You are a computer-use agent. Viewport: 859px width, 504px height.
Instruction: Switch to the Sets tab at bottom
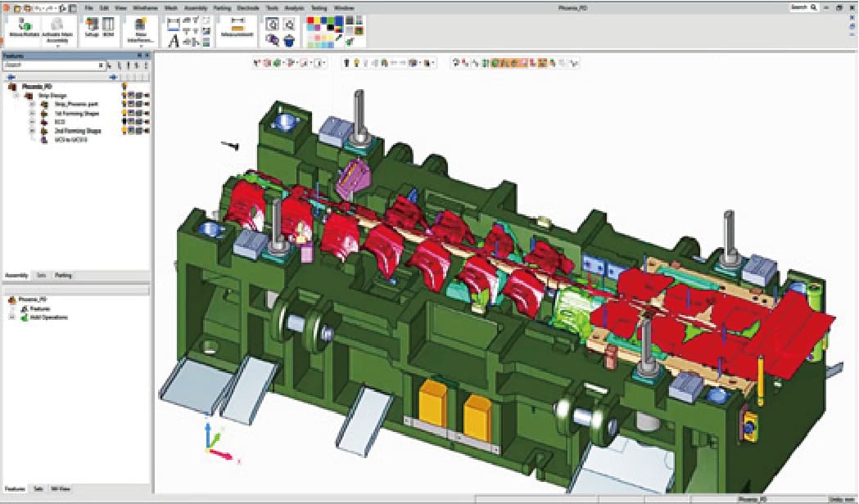click(38, 488)
